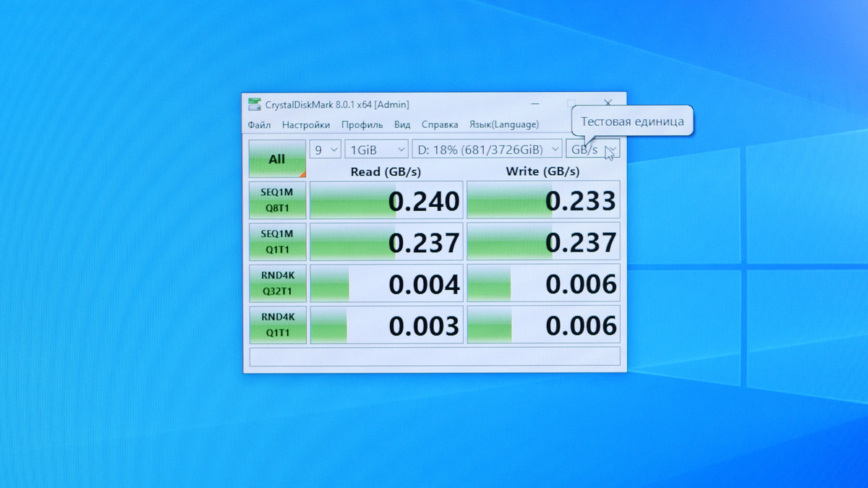Open the Настройки menu
Screen dimensions: 868x488
point(306,124)
